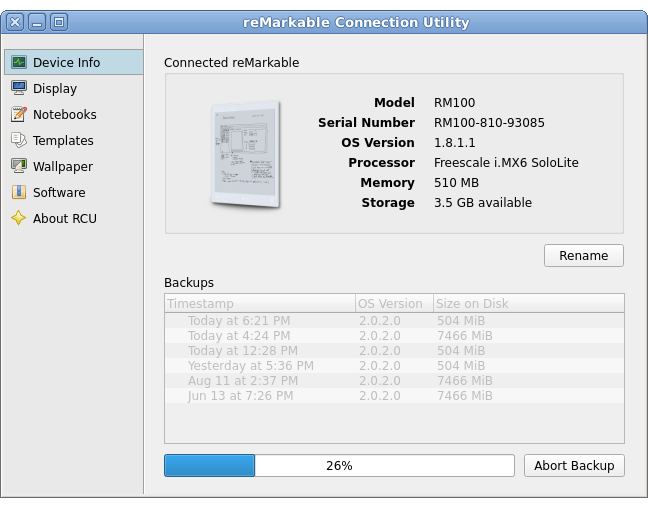The image size is (648, 508).
Task: Select backup Today at 6:21 PM
Action: coord(394,321)
